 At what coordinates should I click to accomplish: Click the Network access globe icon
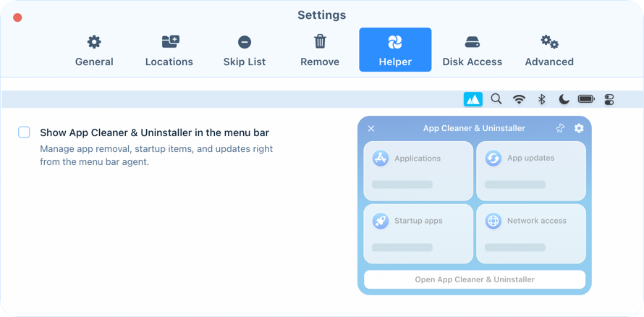[x=493, y=221]
